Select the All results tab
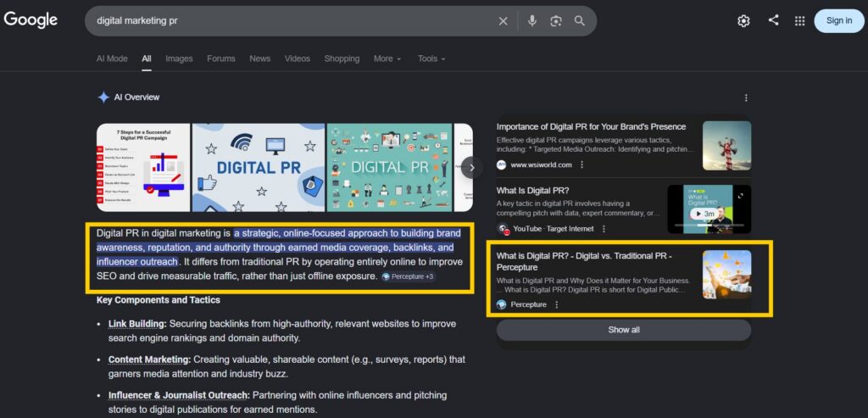The width and height of the screenshot is (868, 418). (x=146, y=59)
